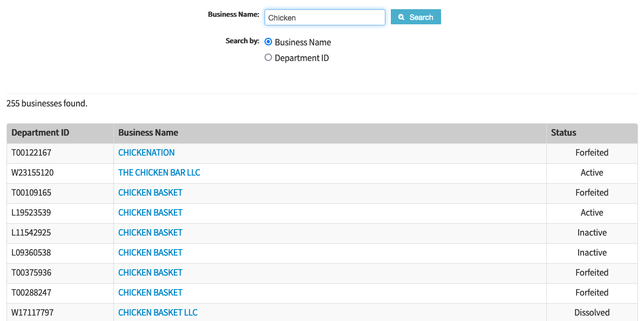Click the Inactive status in row L11542925
This screenshot has width=644, height=321.
[x=592, y=232]
